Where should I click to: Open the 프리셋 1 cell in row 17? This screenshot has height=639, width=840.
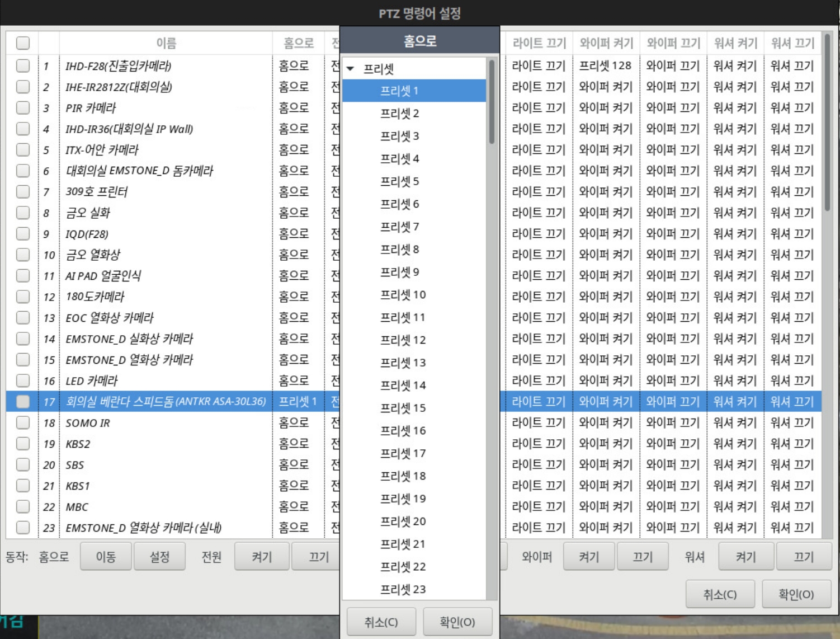(x=298, y=402)
